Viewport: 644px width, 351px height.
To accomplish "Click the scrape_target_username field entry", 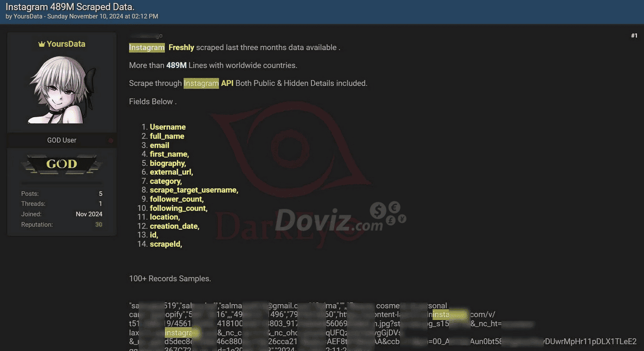I will pyautogui.click(x=194, y=190).
